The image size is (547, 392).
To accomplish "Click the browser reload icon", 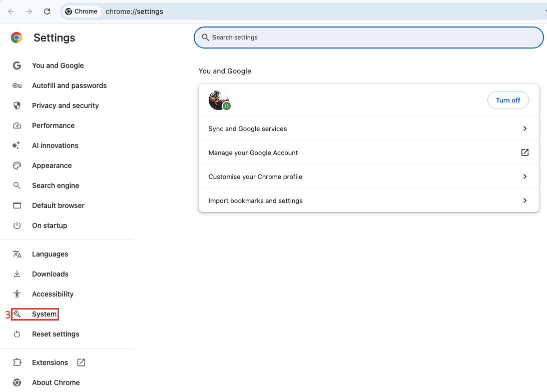I will (x=47, y=11).
